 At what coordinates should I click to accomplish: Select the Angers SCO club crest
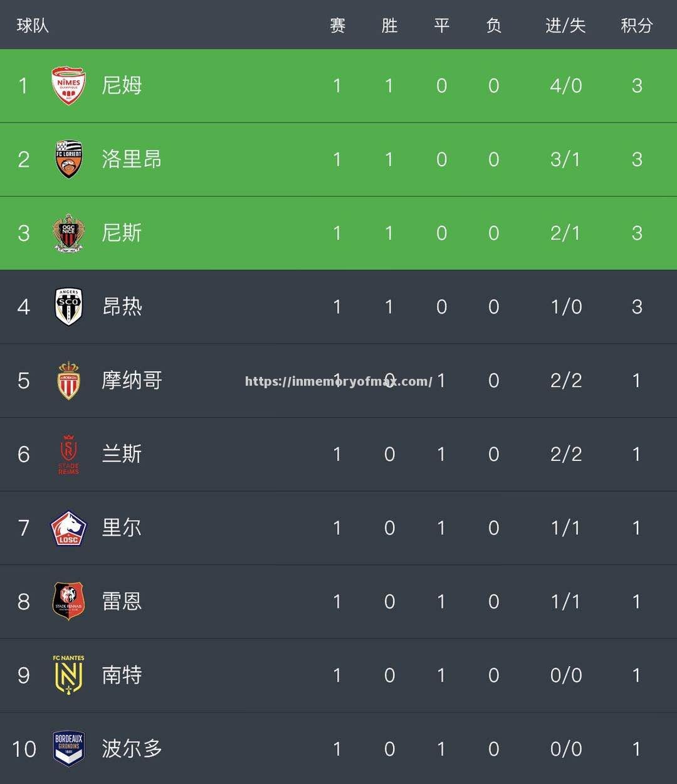click(x=68, y=307)
